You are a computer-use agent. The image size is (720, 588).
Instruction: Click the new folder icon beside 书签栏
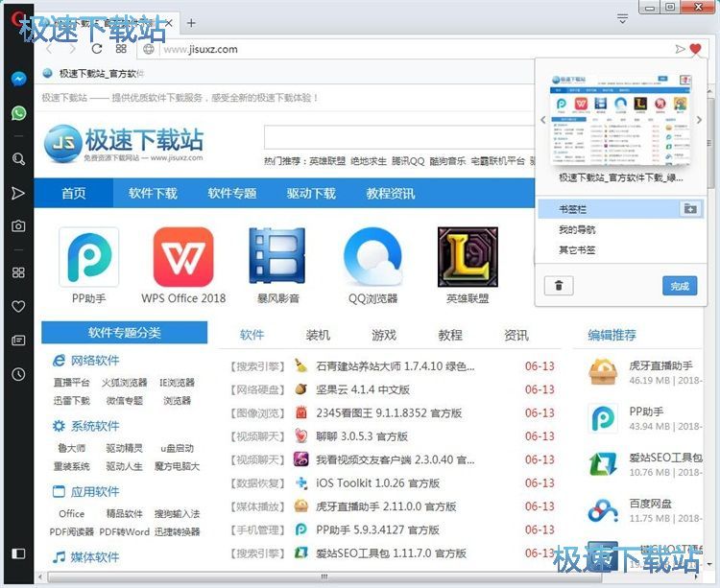[x=690, y=209]
